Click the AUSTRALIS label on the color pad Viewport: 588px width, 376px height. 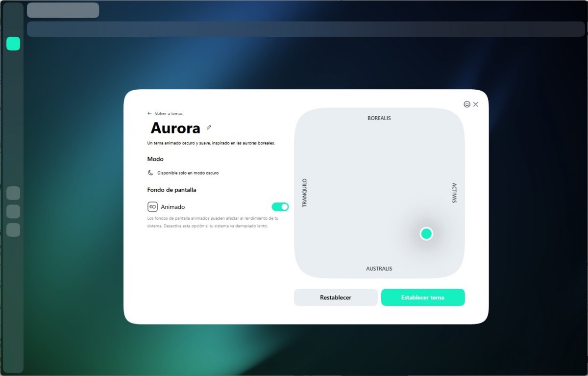(x=379, y=269)
